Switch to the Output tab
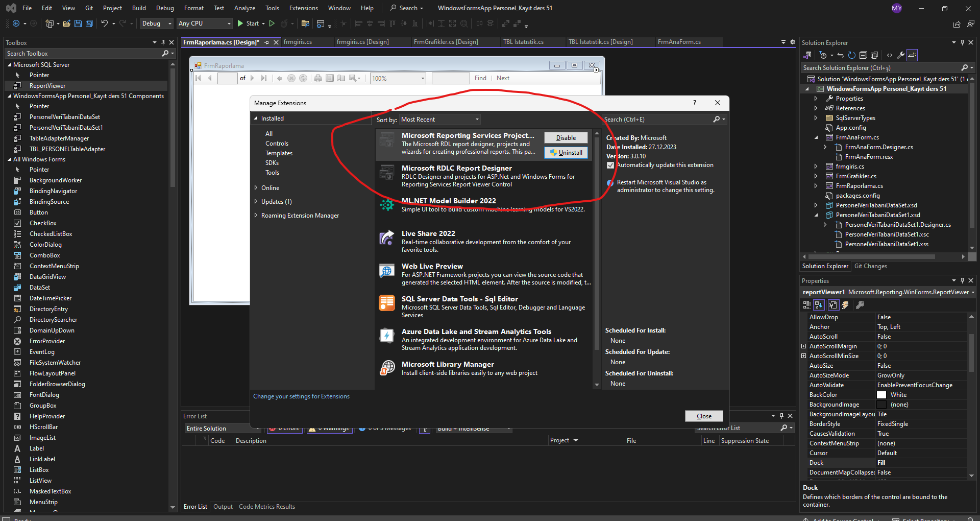Screen dimensions: 980x521 223,507
